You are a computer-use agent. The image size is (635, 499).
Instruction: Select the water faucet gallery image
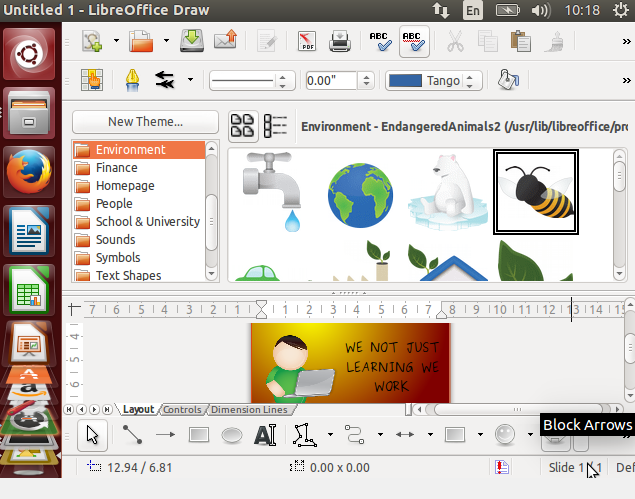pos(272,192)
